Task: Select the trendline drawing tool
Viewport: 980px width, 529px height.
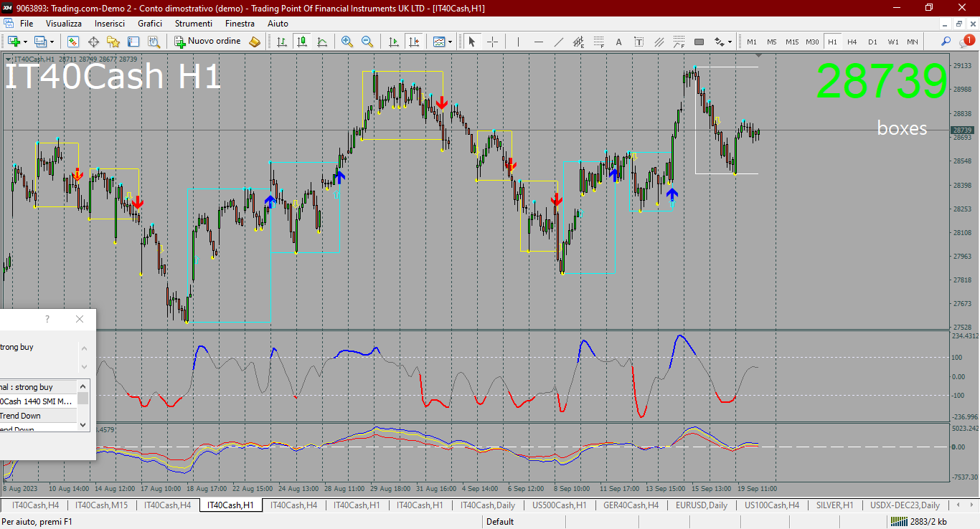Action: [x=559, y=42]
